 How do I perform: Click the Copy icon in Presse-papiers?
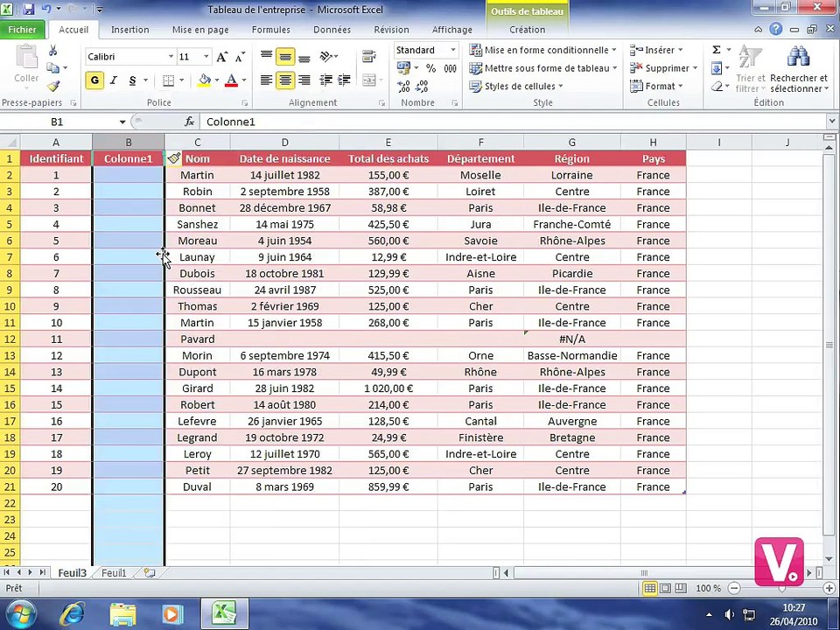click(x=52, y=68)
